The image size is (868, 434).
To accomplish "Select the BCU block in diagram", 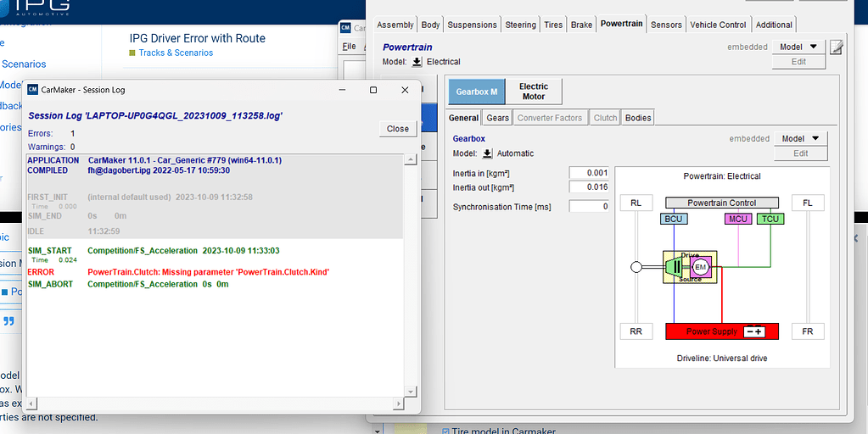I will click(x=672, y=219).
